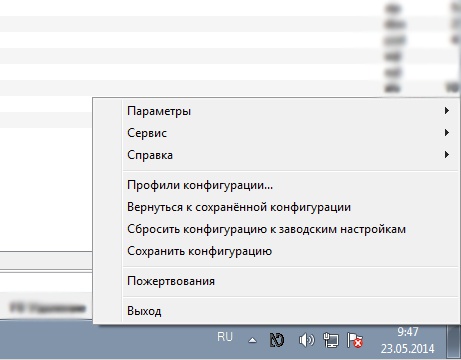461x360 pixels.
Task: Click the NoD tray icon in taskbar
Action: pos(277,340)
